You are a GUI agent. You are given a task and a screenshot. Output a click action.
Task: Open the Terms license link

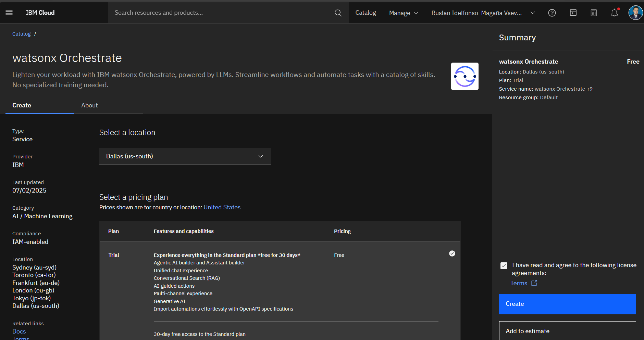point(519,283)
